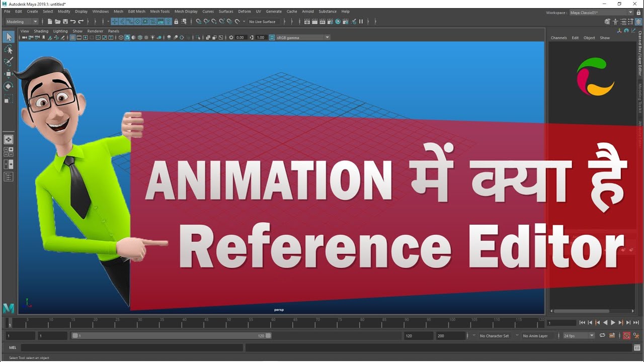
Task: Click the current frame field
Action: coord(561,323)
